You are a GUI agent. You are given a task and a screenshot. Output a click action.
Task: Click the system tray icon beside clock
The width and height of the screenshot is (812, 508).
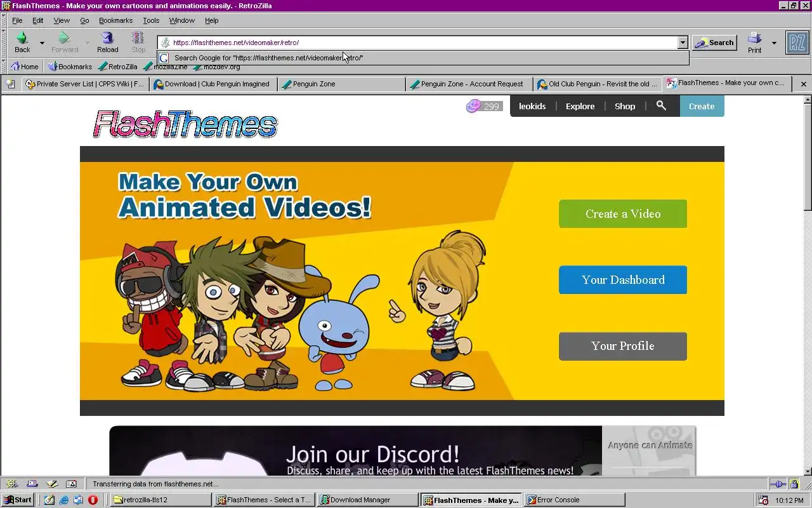click(763, 500)
